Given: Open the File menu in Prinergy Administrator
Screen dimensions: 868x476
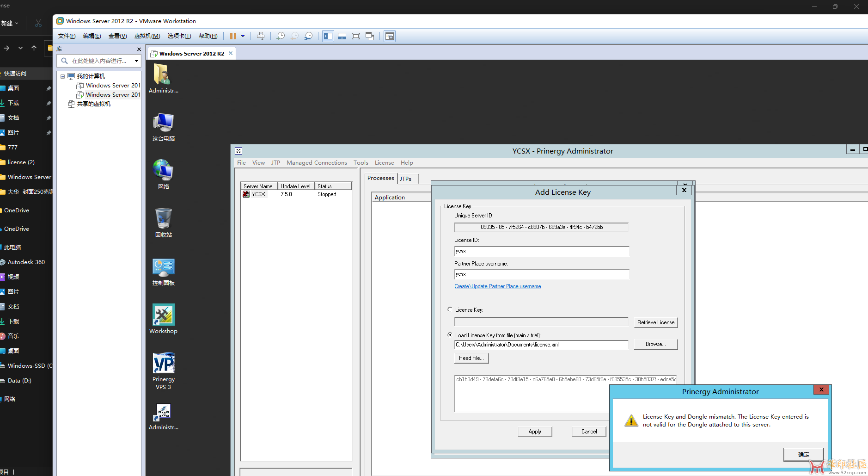Looking at the screenshot, I should [241, 163].
